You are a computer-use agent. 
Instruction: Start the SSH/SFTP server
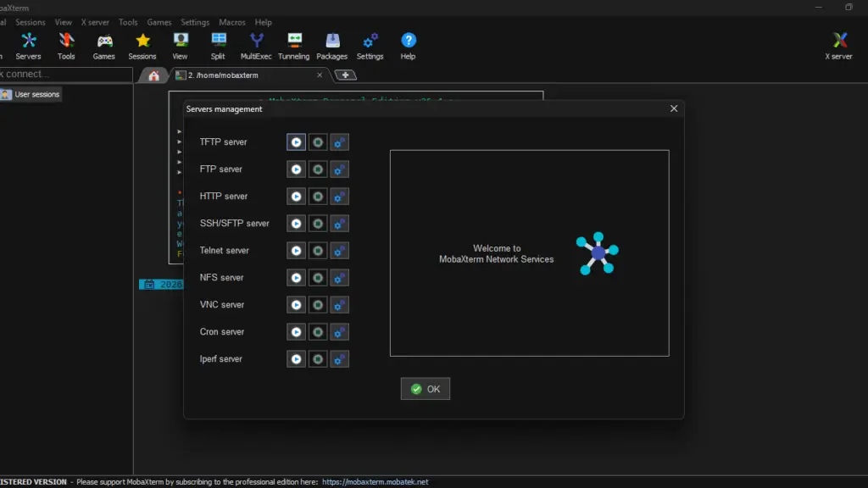click(296, 224)
